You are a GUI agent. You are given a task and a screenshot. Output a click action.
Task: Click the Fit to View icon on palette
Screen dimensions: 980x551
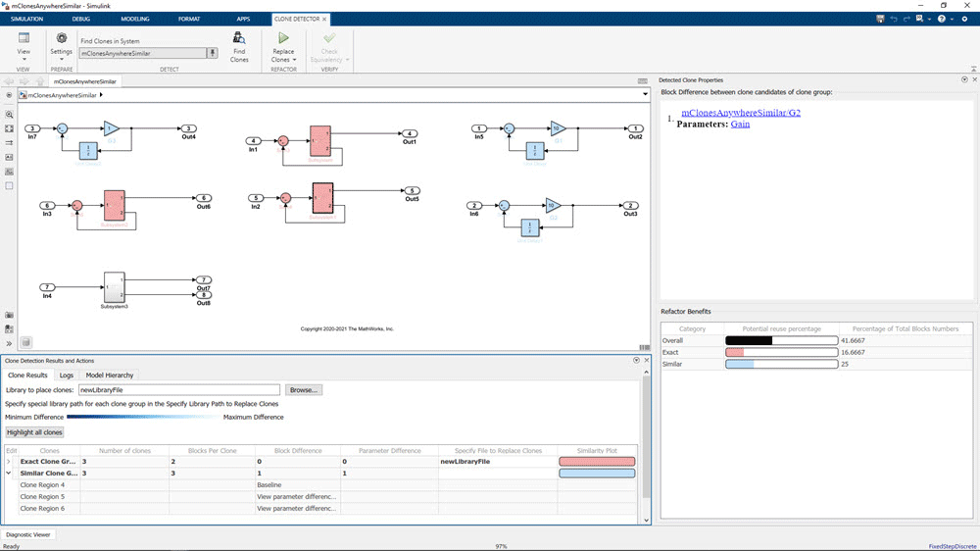point(9,128)
